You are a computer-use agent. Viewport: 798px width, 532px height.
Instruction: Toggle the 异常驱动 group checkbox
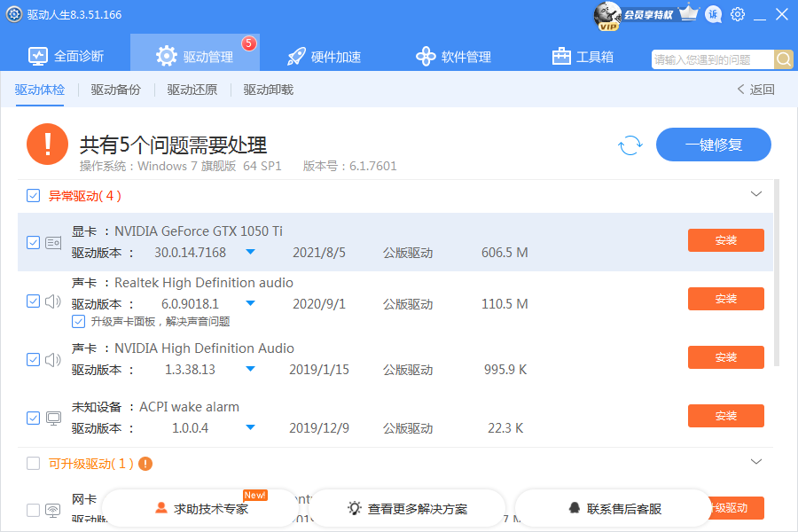pos(33,195)
